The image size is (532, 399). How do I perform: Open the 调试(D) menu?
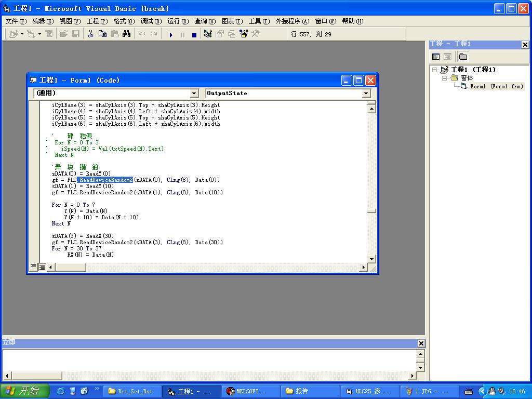[151, 21]
